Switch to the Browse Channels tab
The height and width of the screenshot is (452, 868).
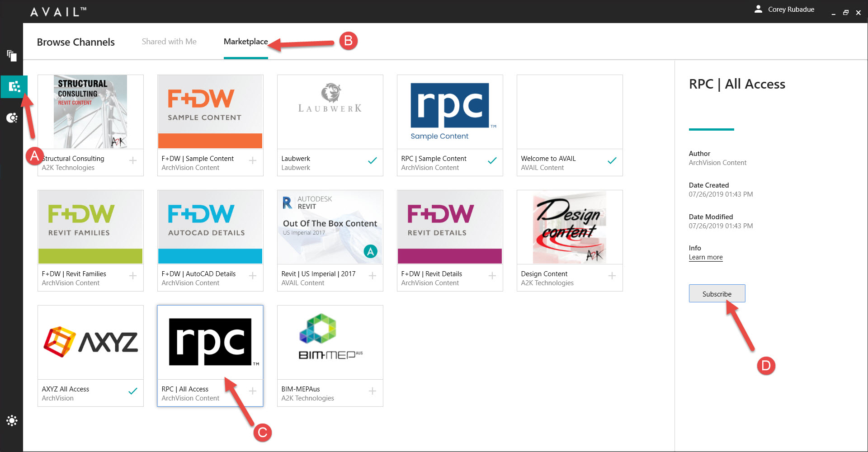click(x=75, y=42)
